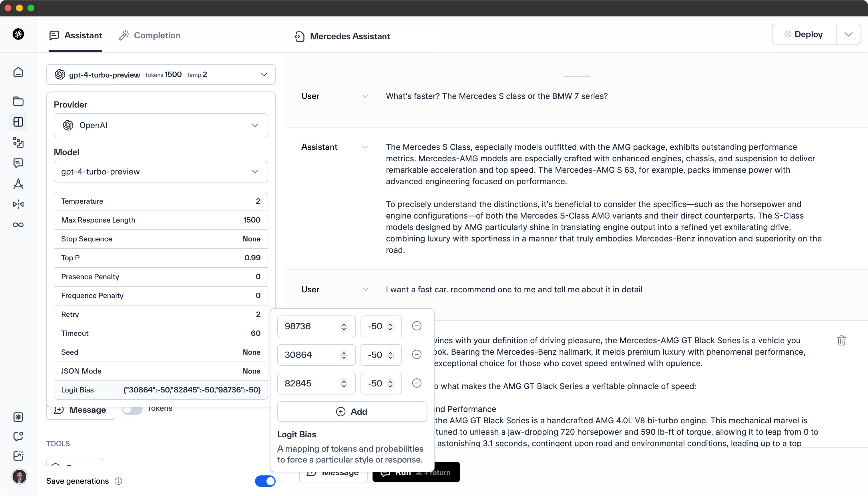Click the info icon beside Save generations
Image resolution: width=868 pixels, height=496 pixels.
[x=118, y=481]
